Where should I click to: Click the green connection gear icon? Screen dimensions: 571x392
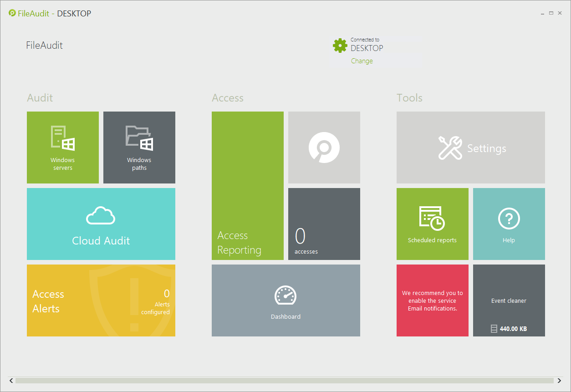(340, 45)
